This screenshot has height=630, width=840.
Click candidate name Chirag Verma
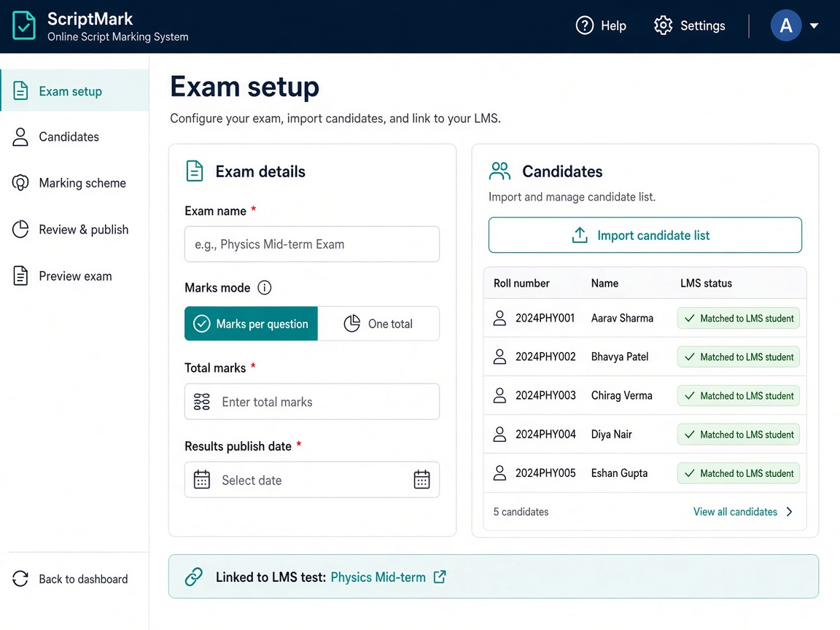pos(621,395)
